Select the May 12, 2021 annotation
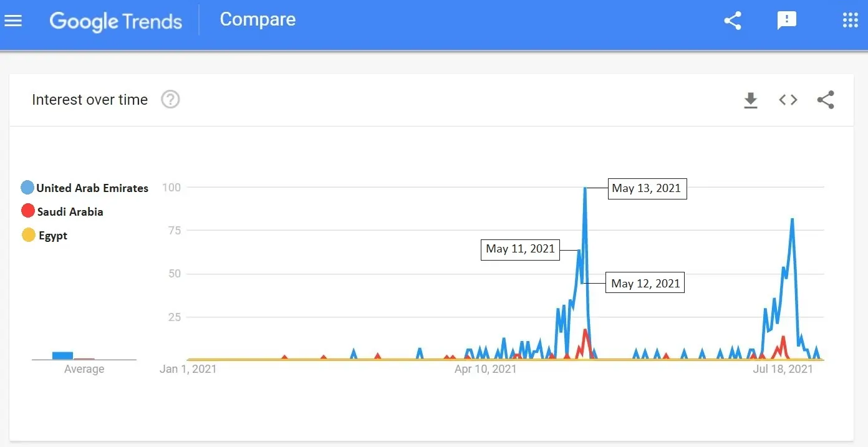Image resolution: width=868 pixels, height=447 pixels. click(x=645, y=282)
